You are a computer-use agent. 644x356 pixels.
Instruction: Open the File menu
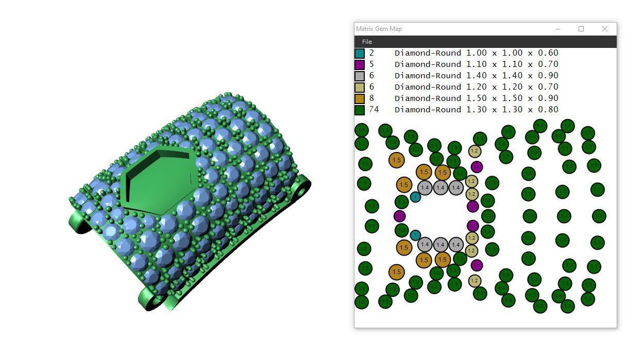coord(367,42)
